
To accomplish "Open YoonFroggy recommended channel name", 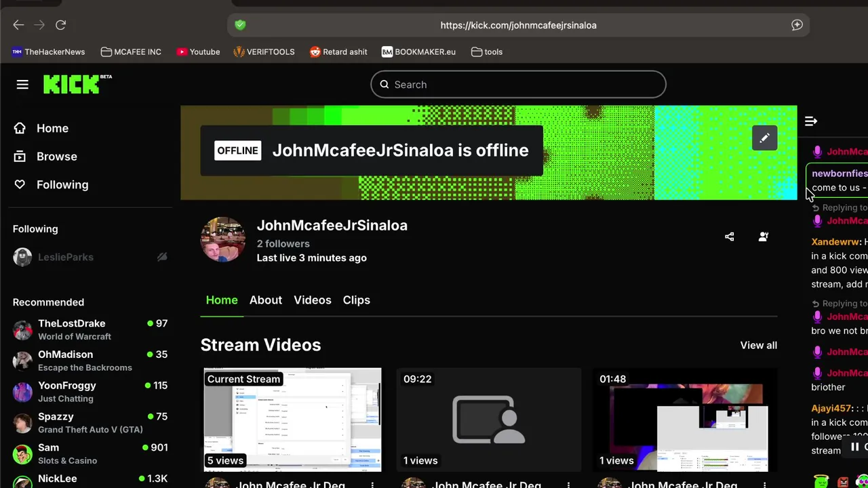I will click(67, 386).
